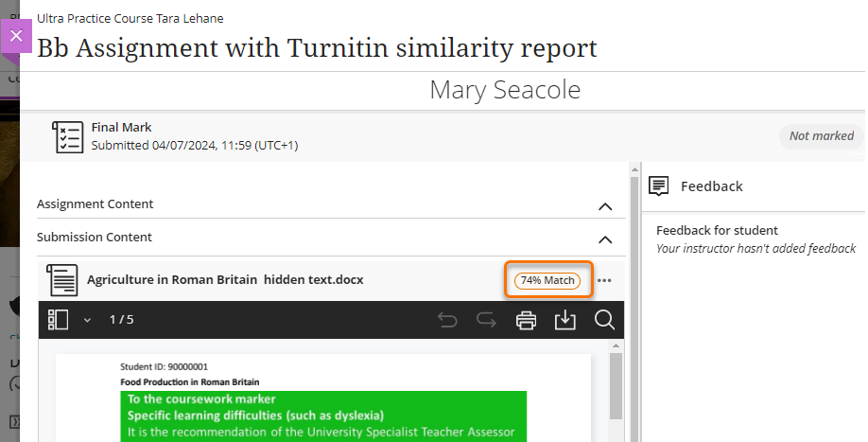Open the Feedback comment icon
868x442 pixels.
(x=660, y=186)
